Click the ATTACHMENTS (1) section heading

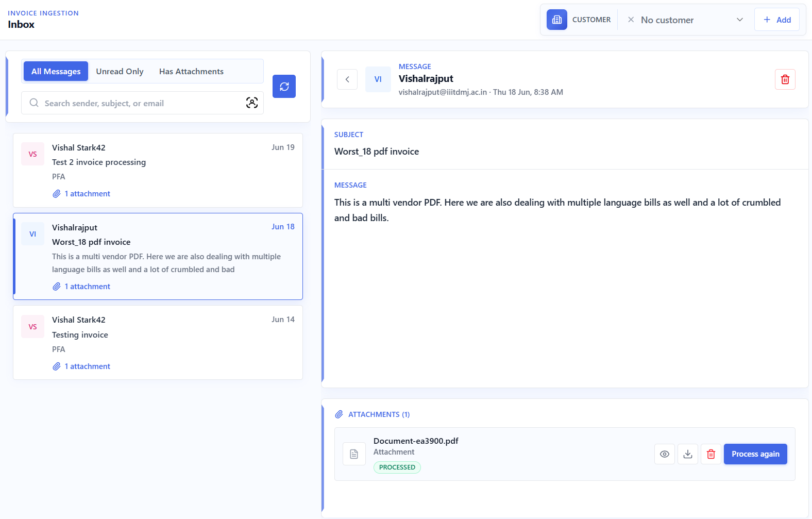tap(379, 414)
